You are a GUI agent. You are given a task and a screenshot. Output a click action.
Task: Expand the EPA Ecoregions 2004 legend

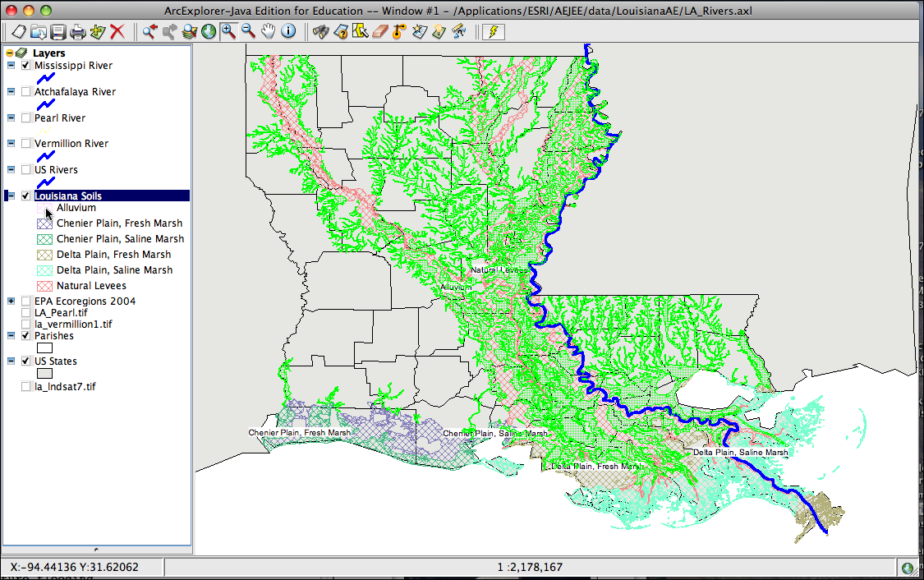tap(11, 302)
